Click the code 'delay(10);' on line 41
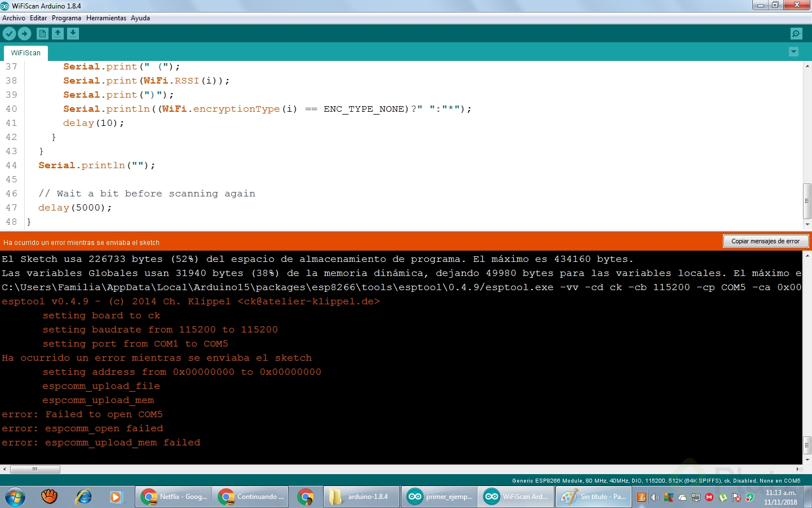This screenshot has height=508, width=812. [x=94, y=123]
